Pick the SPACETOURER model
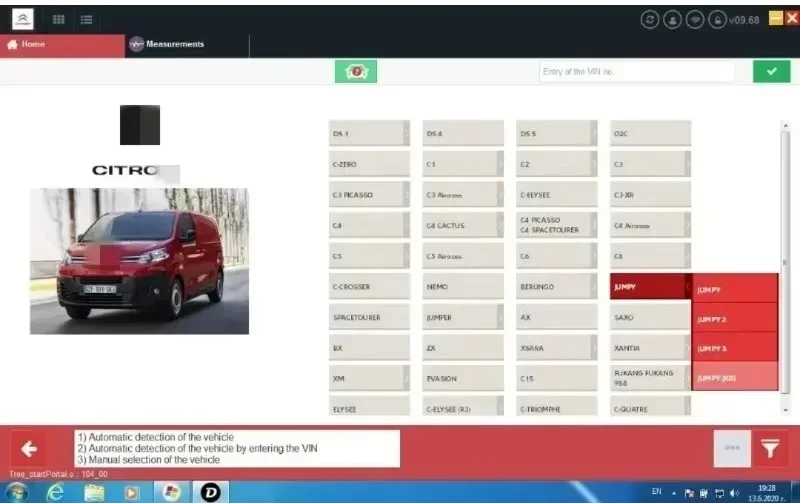 [x=369, y=317]
